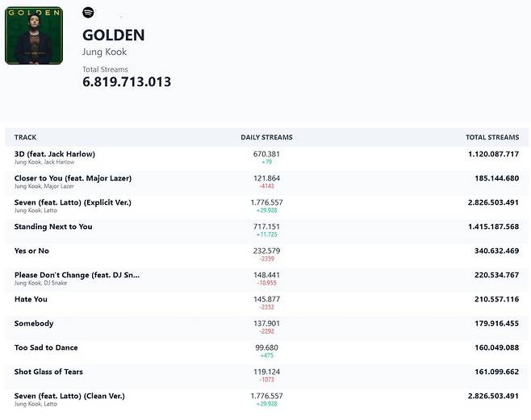The width and height of the screenshot is (531, 420).
Task: Open the Jung Kook artist link
Action: pyautogui.click(x=105, y=52)
